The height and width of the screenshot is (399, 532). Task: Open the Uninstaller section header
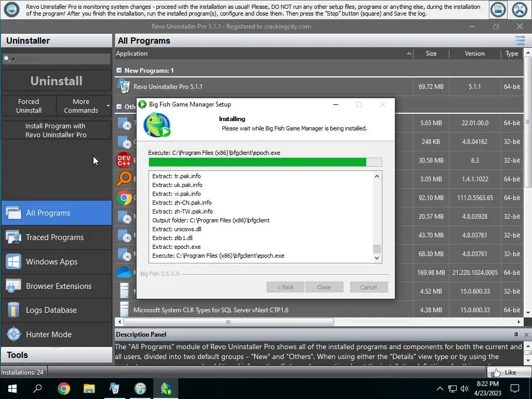pos(56,41)
